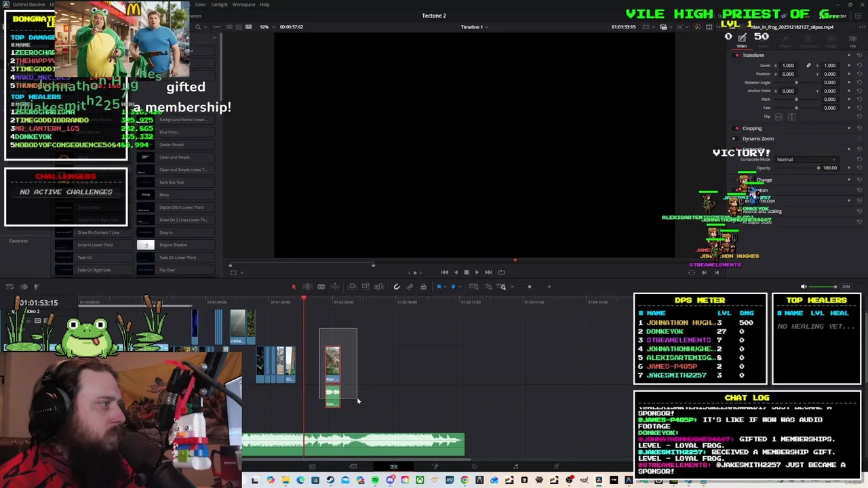
Task: Click the Custom Zoom icon
Action: tap(502, 287)
